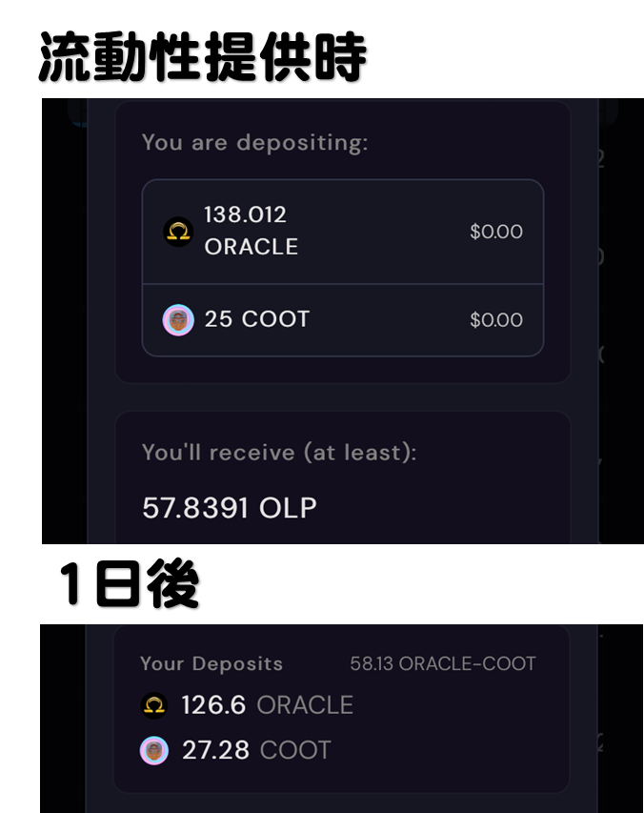
Task: Click the 流動性提供時 heading text
Action: [203, 56]
